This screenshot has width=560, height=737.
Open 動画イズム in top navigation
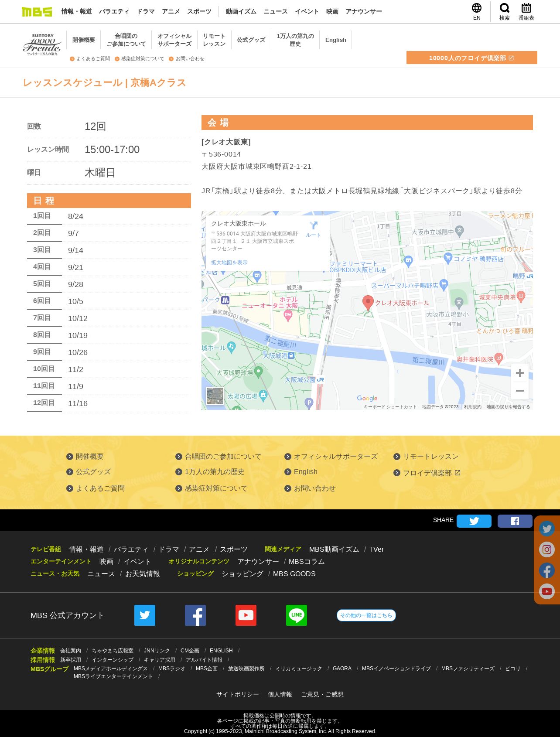[241, 12]
